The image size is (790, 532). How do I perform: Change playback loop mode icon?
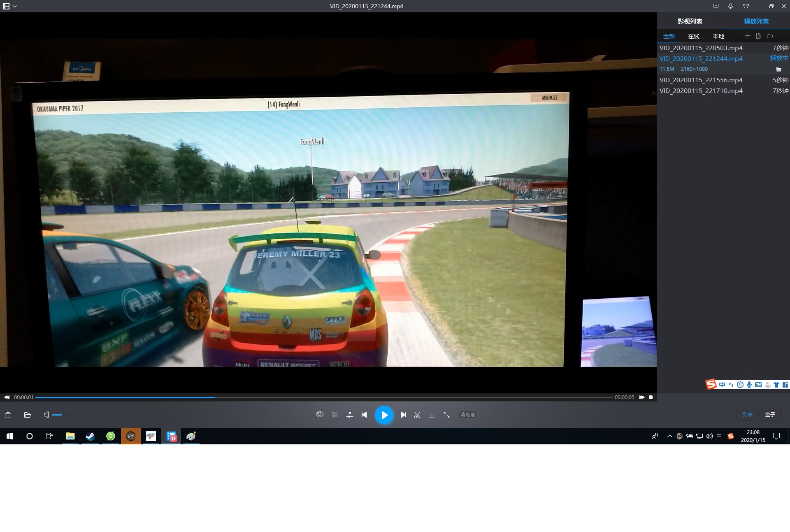(770, 36)
